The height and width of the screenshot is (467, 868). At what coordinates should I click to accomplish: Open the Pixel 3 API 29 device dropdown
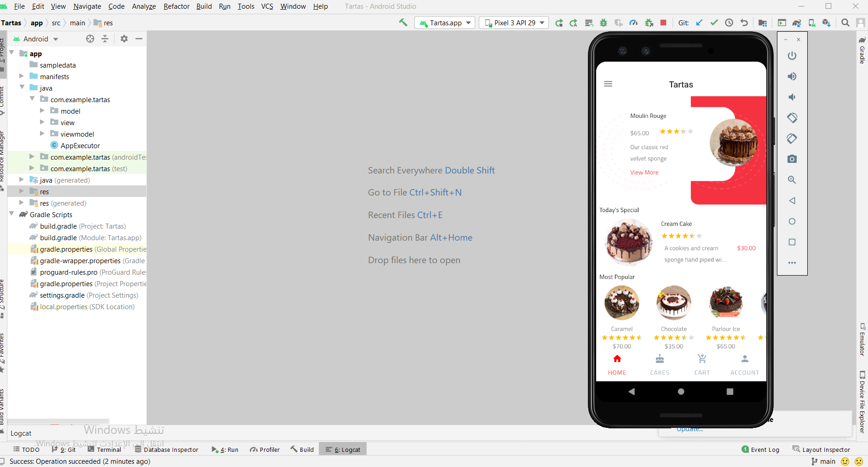pos(514,23)
